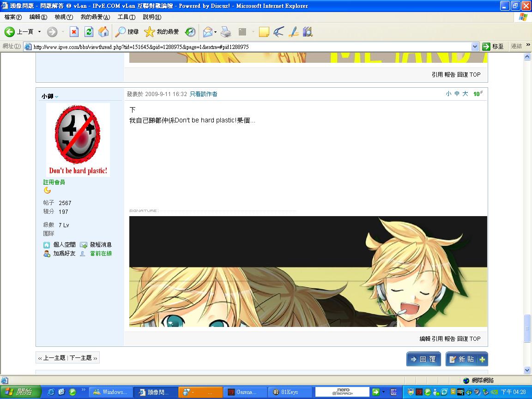Click the post number 10# link
This screenshot has height=399, width=532.
coord(478,94)
